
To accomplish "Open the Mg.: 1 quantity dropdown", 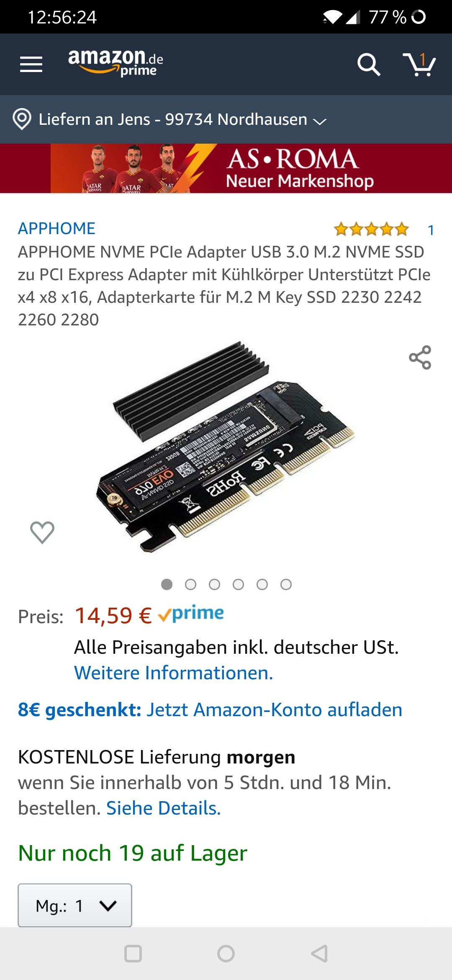I will click(75, 905).
